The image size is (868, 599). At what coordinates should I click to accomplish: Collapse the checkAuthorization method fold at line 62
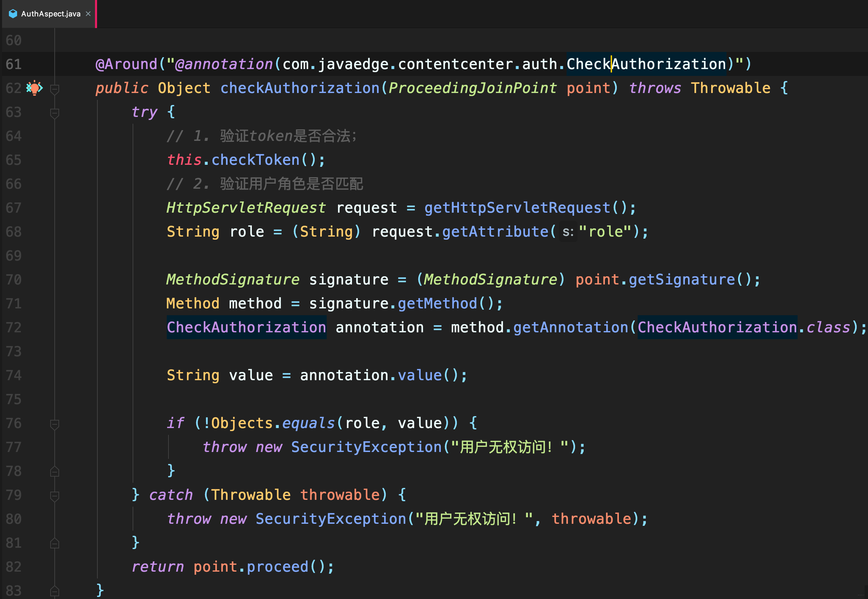pyautogui.click(x=54, y=89)
